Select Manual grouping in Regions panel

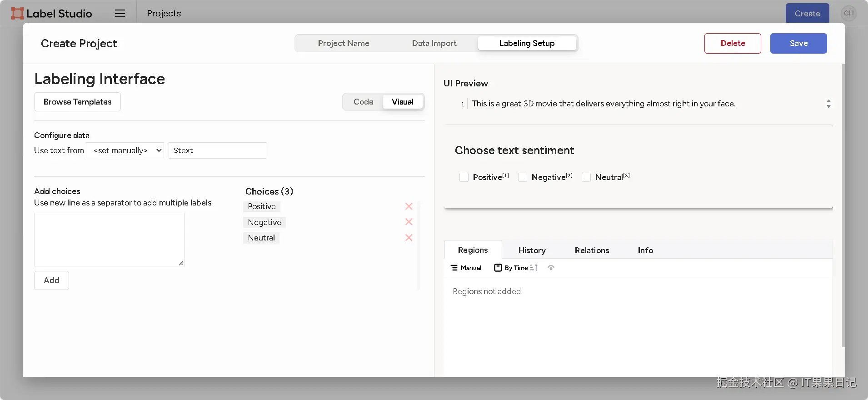(466, 268)
